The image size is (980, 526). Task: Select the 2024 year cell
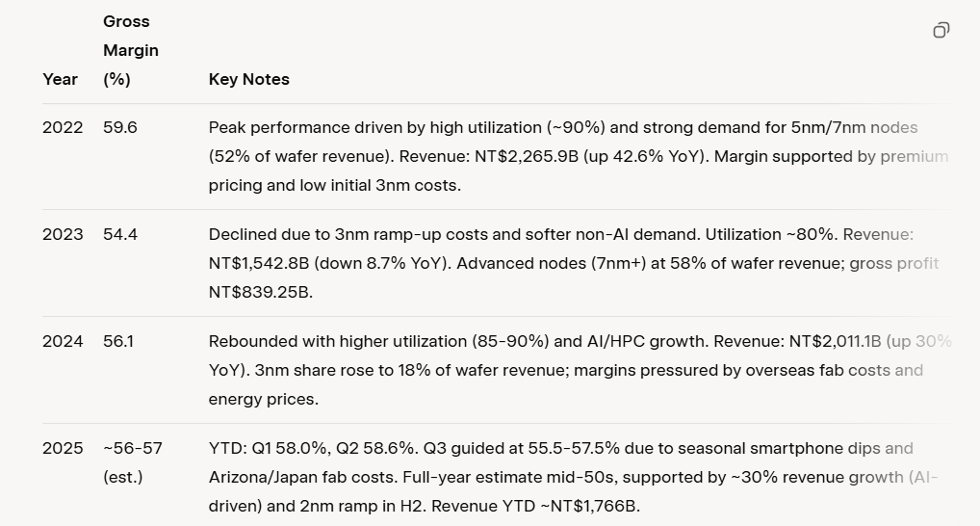click(63, 342)
